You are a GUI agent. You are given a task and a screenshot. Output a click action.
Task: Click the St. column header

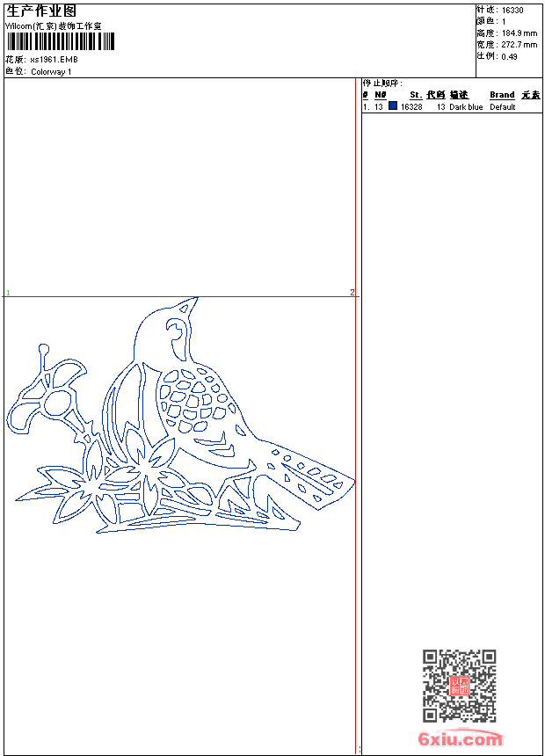tap(416, 95)
